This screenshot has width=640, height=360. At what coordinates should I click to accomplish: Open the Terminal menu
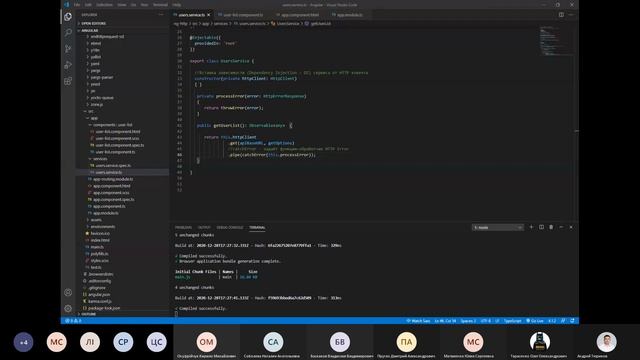160,5
